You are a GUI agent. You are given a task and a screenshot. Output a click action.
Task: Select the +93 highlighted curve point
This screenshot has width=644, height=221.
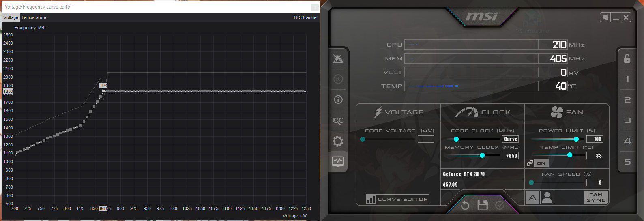pyautogui.click(x=103, y=91)
